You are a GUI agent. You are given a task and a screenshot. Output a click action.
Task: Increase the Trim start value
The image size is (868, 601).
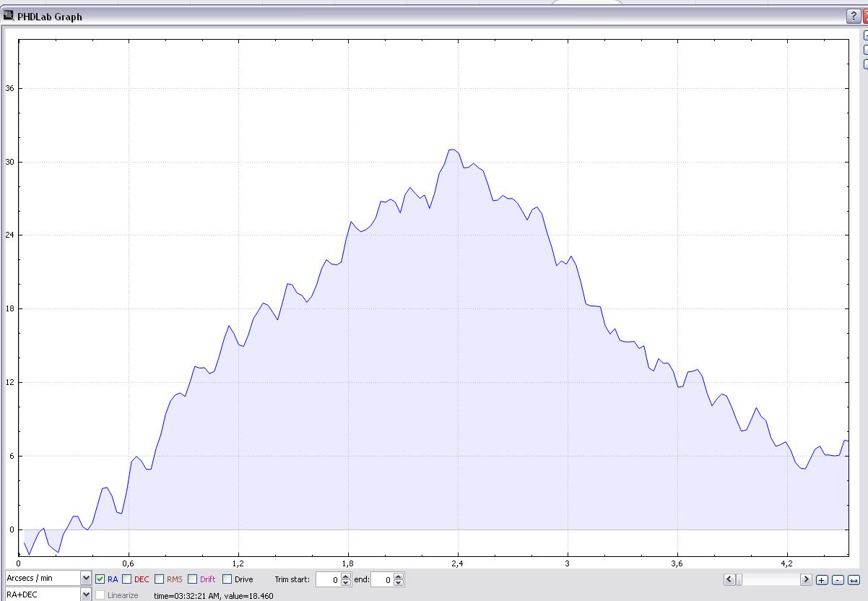345,576
